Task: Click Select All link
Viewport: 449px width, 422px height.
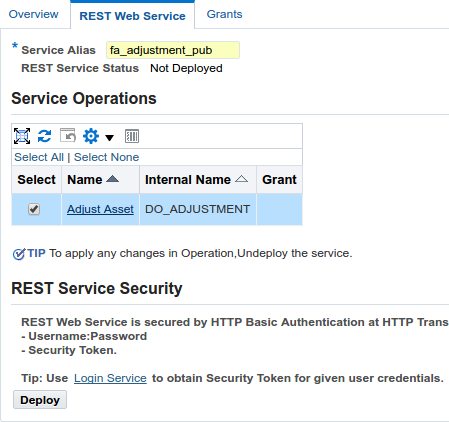Action: pos(39,157)
